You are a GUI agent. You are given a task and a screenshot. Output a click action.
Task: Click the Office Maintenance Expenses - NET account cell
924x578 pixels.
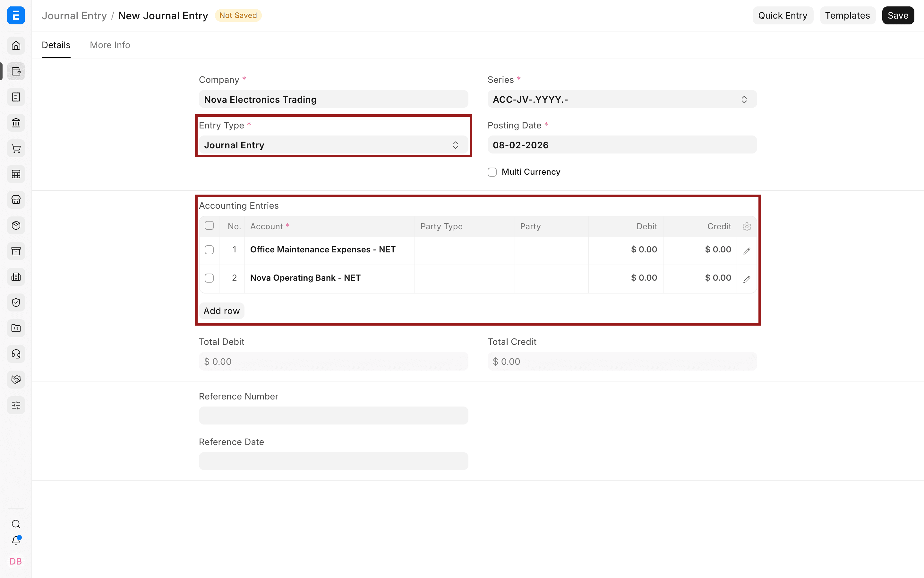click(x=330, y=251)
